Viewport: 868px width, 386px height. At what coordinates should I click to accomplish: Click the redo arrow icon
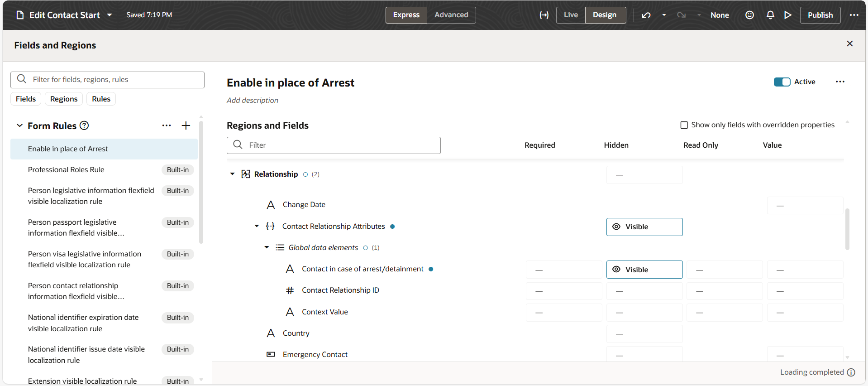coord(681,15)
